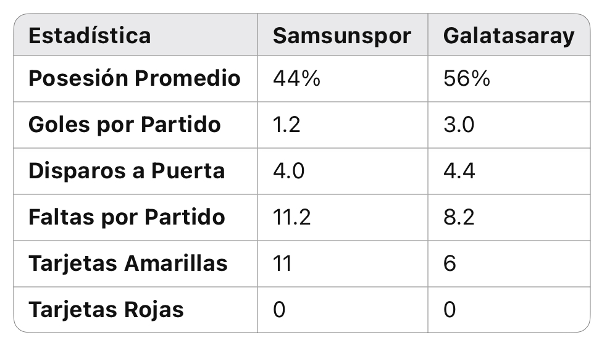Click the Disparos a Puerta label
This screenshot has height=364, width=607.
pyautogui.click(x=127, y=171)
